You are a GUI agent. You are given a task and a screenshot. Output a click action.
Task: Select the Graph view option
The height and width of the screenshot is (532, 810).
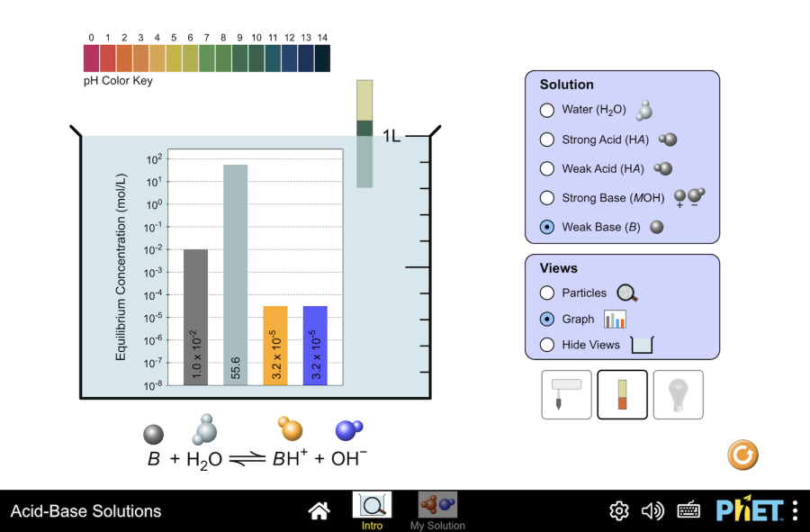pyautogui.click(x=547, y=319)
